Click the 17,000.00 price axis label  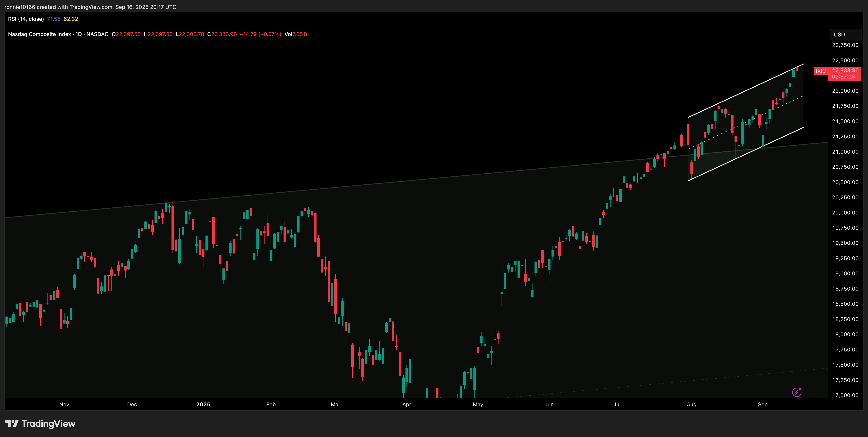coord(845,395)
